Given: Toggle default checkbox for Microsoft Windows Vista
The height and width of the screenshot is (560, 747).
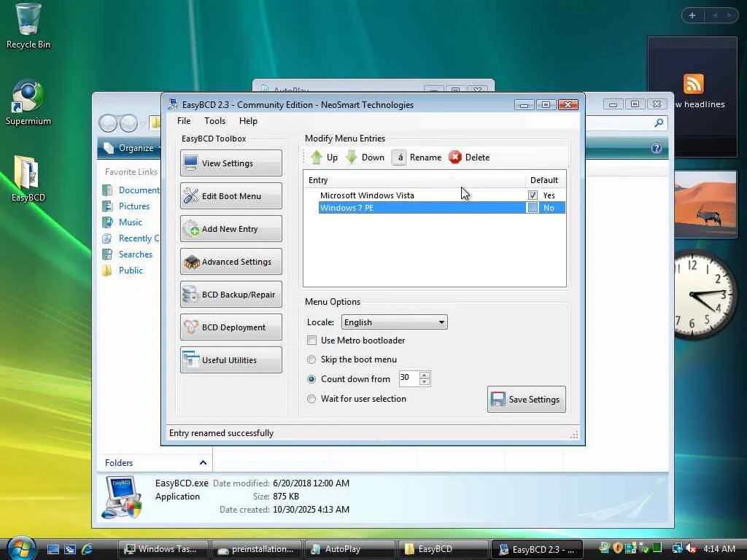Looking at the screenshot, I should pyautogui.click(x=533, y=195).
